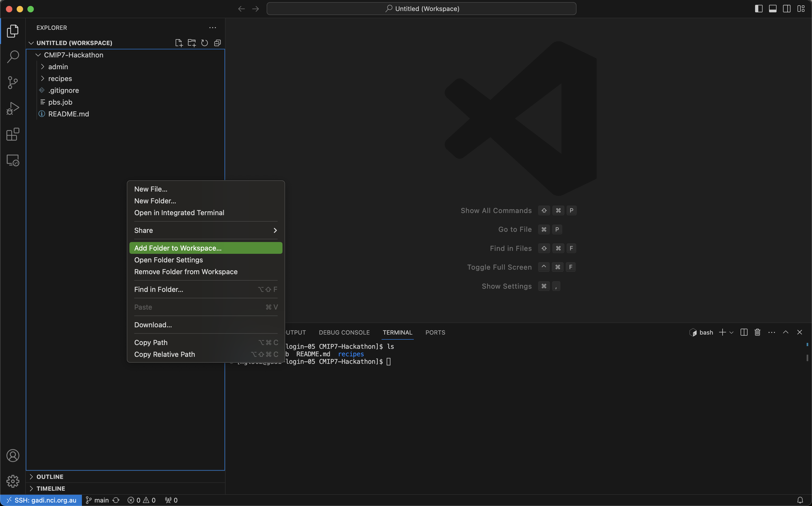This screenshot has height=506, width=812.
Task: Choose Remove Folder from Workspace
Action: click(206, 272)
